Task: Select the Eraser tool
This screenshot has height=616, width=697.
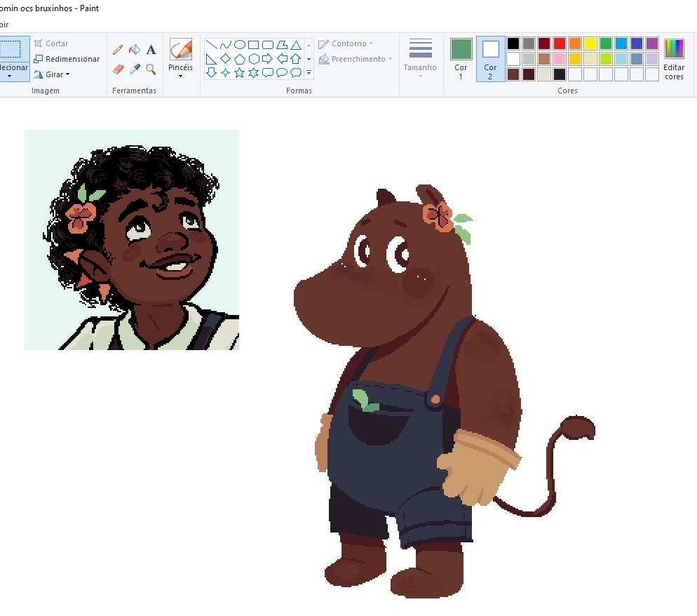Action: click(118, 69)
